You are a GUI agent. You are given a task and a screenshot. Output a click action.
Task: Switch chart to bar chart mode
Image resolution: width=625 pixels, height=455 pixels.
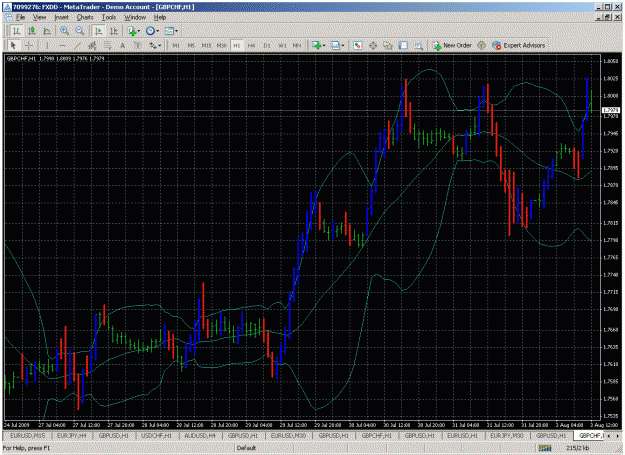click(16, 31)
